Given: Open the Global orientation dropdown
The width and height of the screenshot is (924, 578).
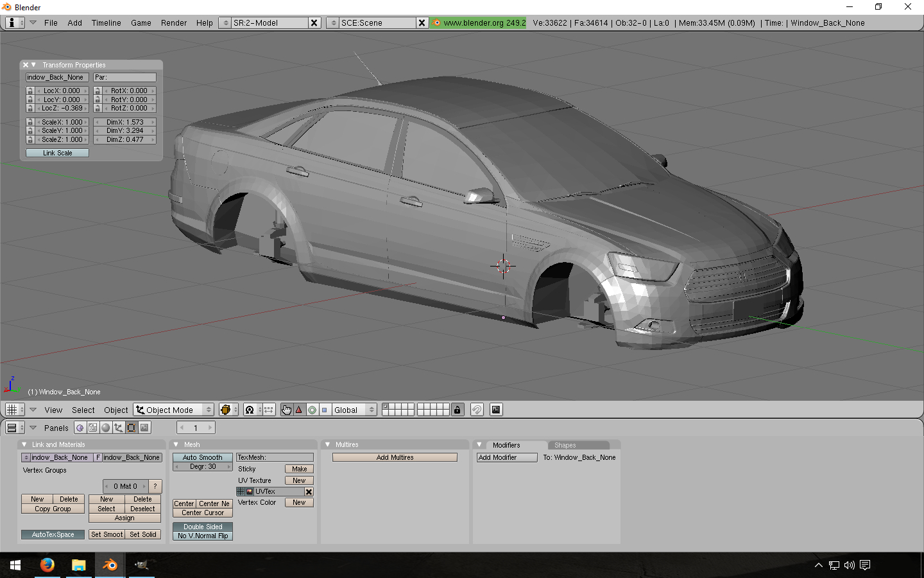Looking at the screenshot, I should pyautogui.click(x=354, y=410).
